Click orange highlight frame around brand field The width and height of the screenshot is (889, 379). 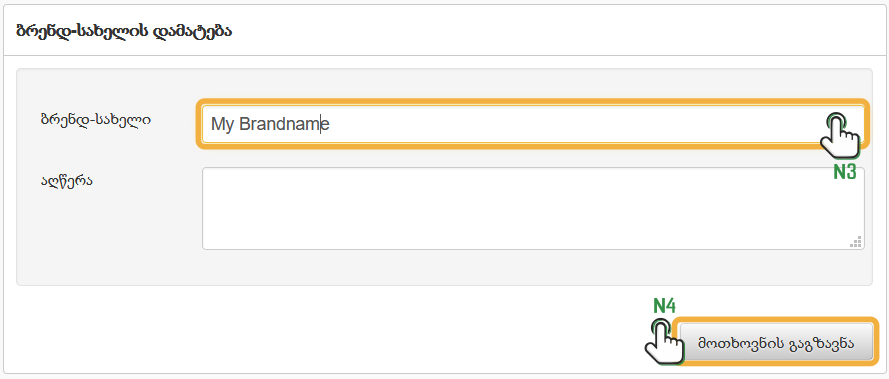(x=533, y=102)
